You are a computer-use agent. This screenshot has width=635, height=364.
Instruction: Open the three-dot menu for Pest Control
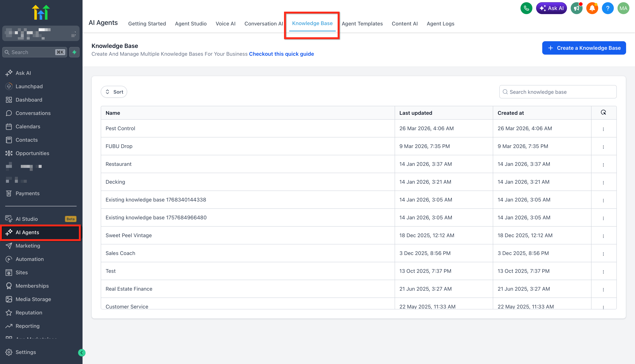click(x=603, y=129)
